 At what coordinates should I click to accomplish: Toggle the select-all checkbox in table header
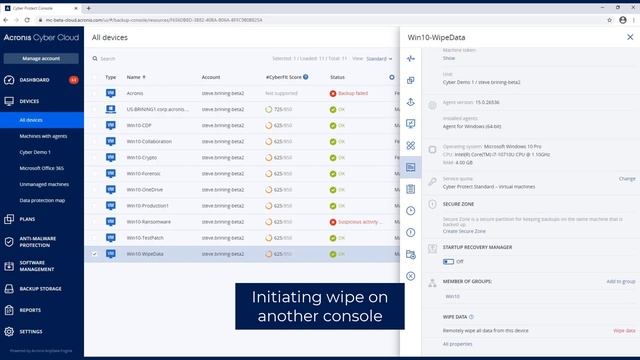(95, 77)
